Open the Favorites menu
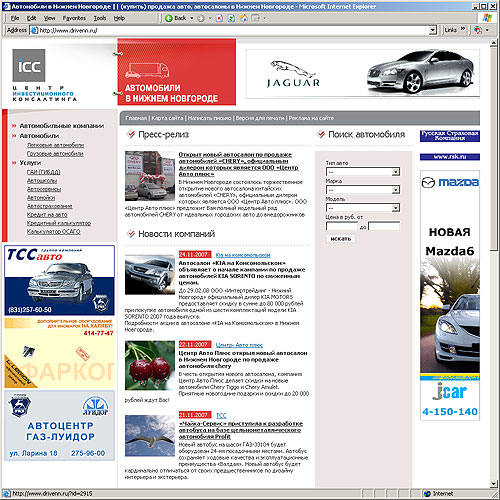500x500 pixels. tap(74, 18)
